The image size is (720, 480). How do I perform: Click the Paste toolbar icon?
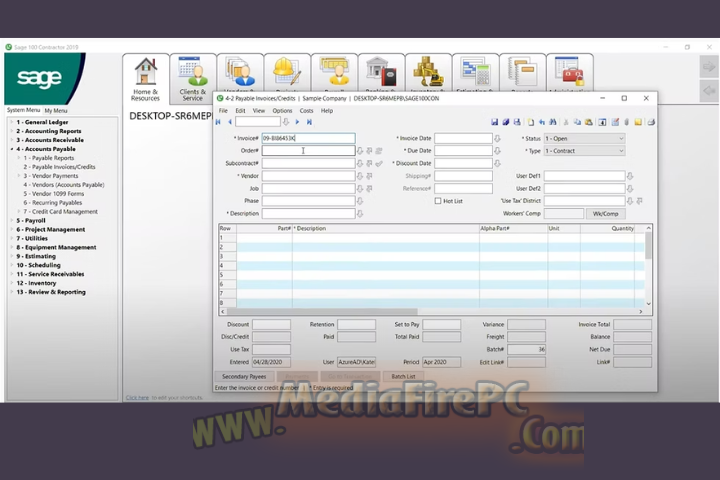[x=589, y=122]
